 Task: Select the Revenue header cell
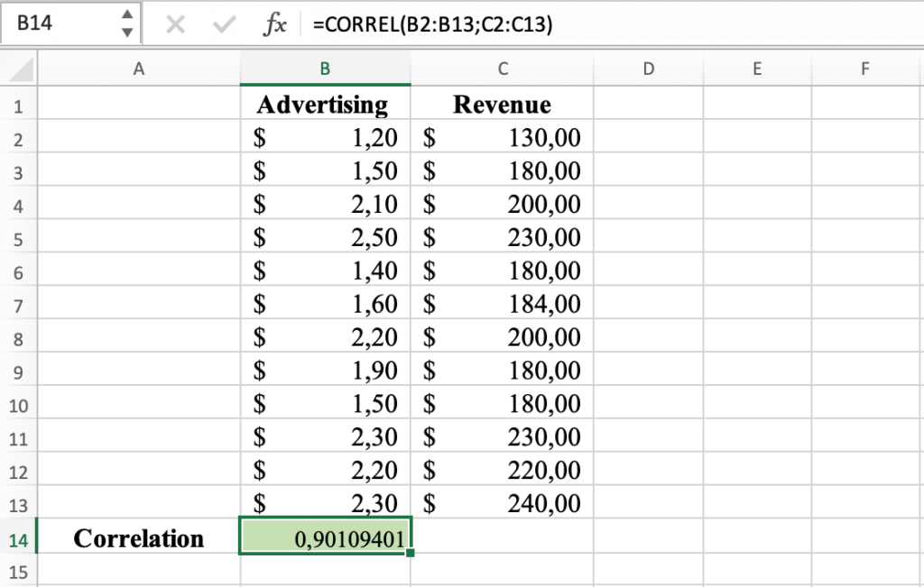(x=502, y=104)
